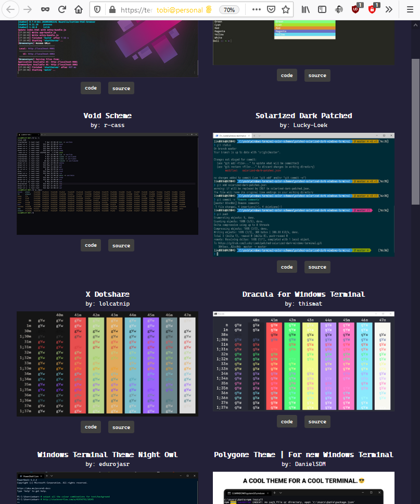The image size is (420, 504).
Task: Go to the browser home page
Action: point(79,9)
